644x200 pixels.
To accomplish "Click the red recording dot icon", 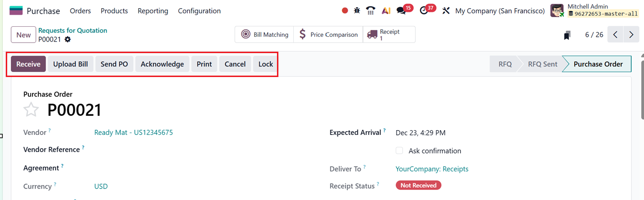I will point(345,11).
